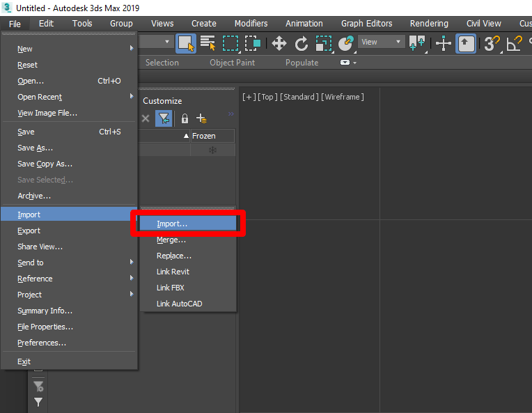Toggle Scene Explorer filter funnel icon

tap(164, 118)
